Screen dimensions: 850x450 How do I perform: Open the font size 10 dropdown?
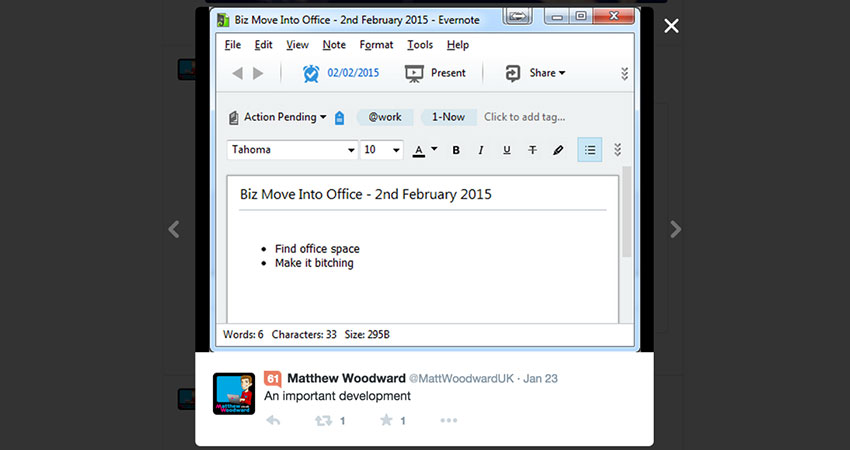pyautogui.click(x=382, y=150)
